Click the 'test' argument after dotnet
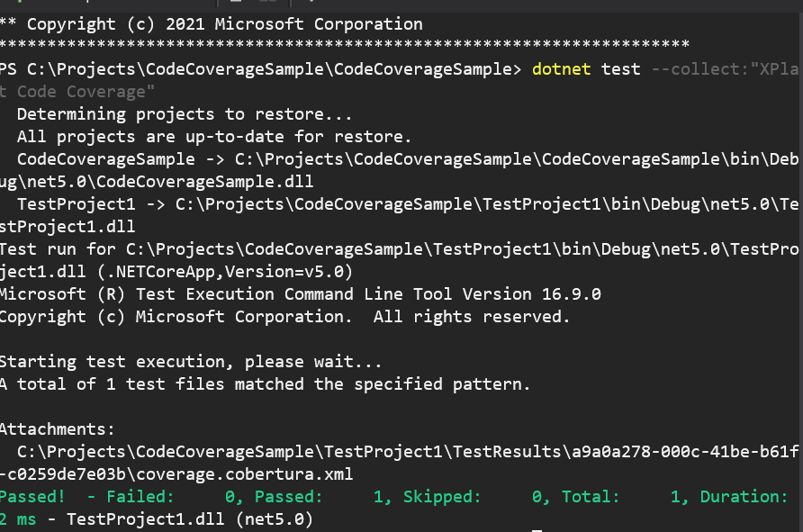The height and width of the screenshot is (532, 803). pos(621,69)
